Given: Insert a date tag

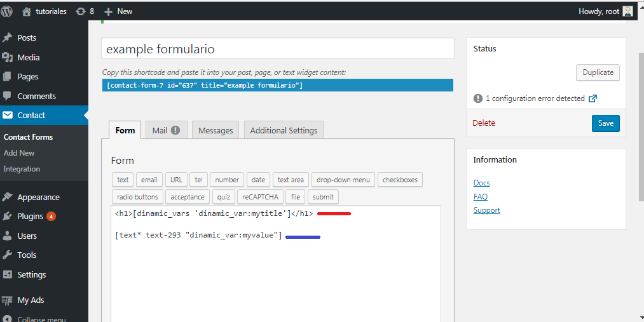Looking at the screenshot, I should coord(258,180).
